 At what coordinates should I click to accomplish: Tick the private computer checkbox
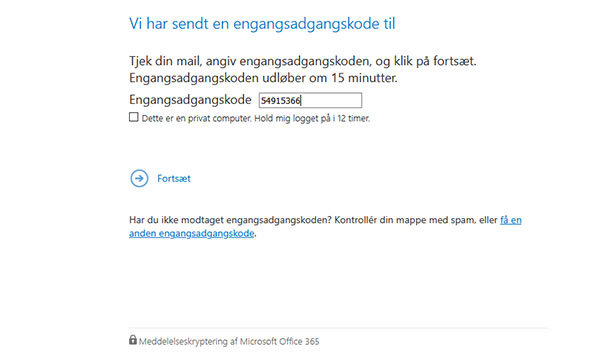click(134, 117)
